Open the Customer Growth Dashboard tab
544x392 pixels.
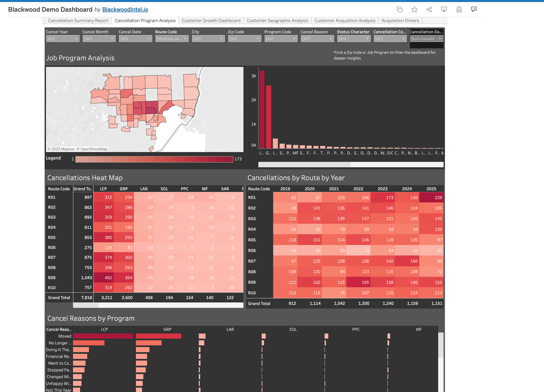pyautogui.click(x=211, y=20)
